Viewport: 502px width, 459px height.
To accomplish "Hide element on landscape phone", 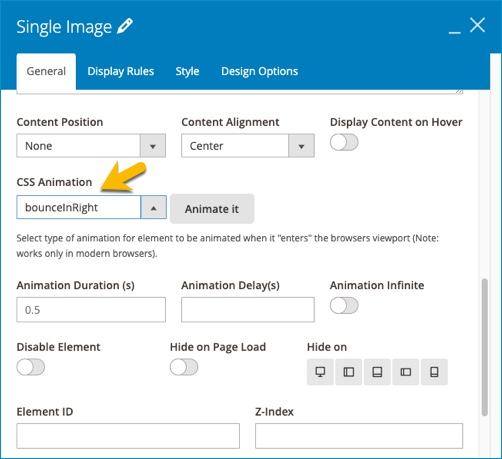I will pyautogui.click(x=406, y=372).
